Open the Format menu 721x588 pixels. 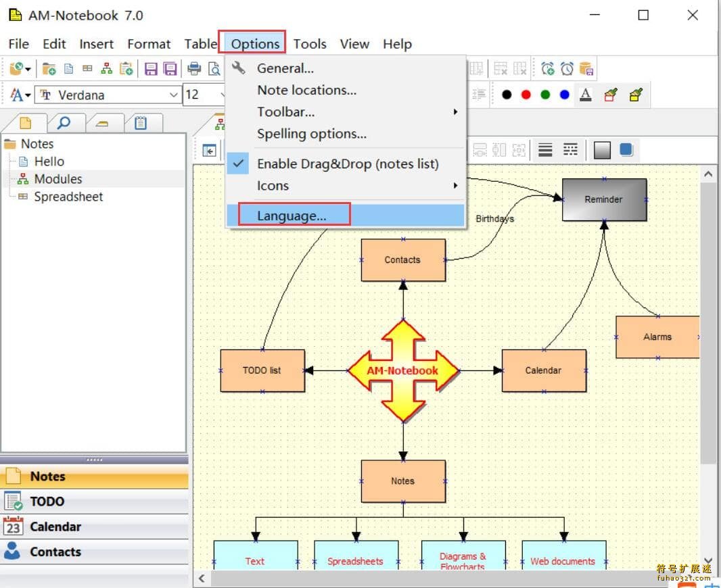(x=149, y=44)
